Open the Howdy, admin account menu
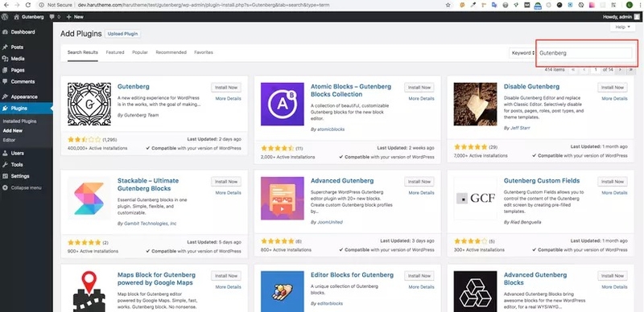This screenshot has height=312, width=644. coord(621,17)
